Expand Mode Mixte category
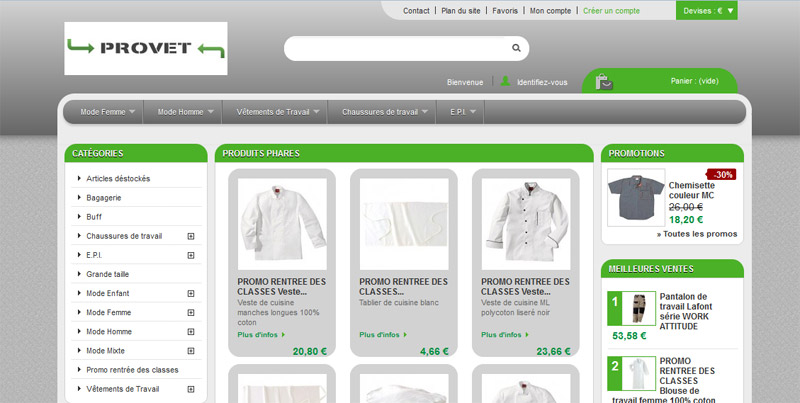Screen dimensions: 800x403 click(x=191, y=351)
